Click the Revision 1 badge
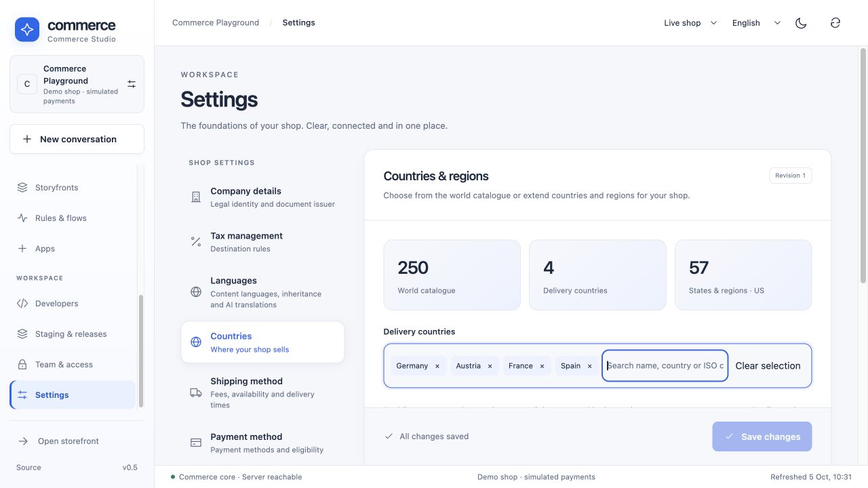Screen dimensions: 868x488 (x=791, y=176)
